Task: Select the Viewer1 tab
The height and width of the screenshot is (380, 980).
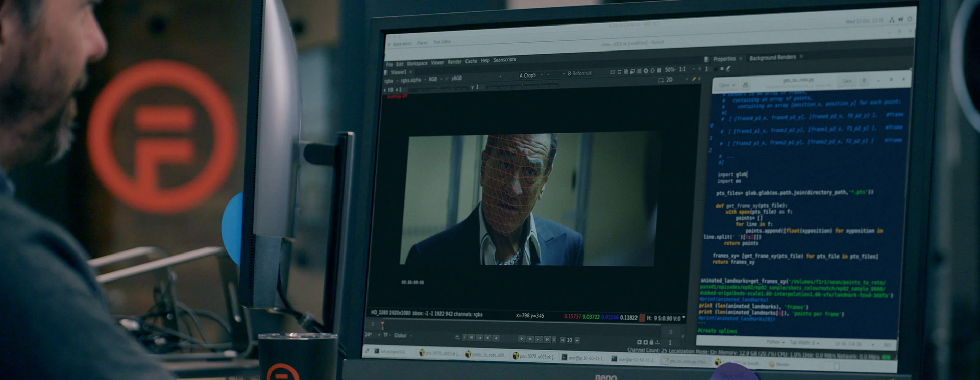Action: click(399, 72)
